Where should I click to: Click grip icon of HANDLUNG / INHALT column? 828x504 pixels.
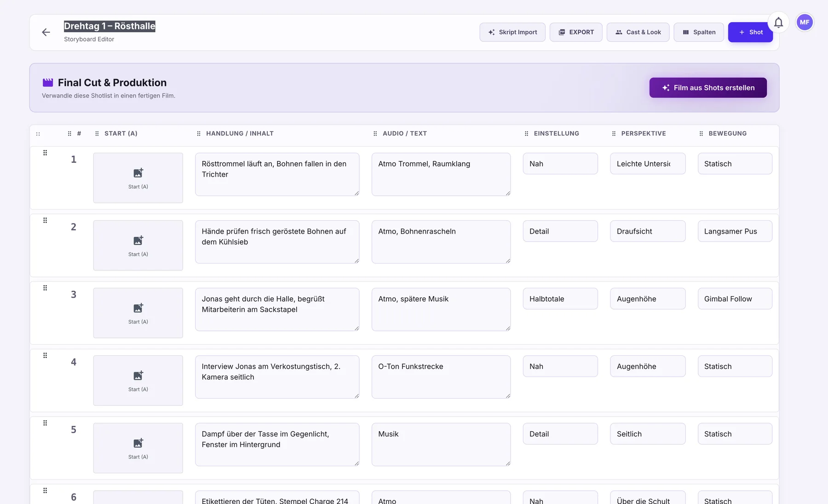199,134
